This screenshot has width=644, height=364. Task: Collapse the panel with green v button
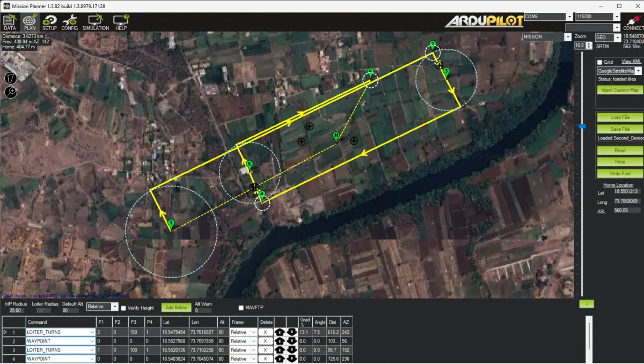pos(586,304)
